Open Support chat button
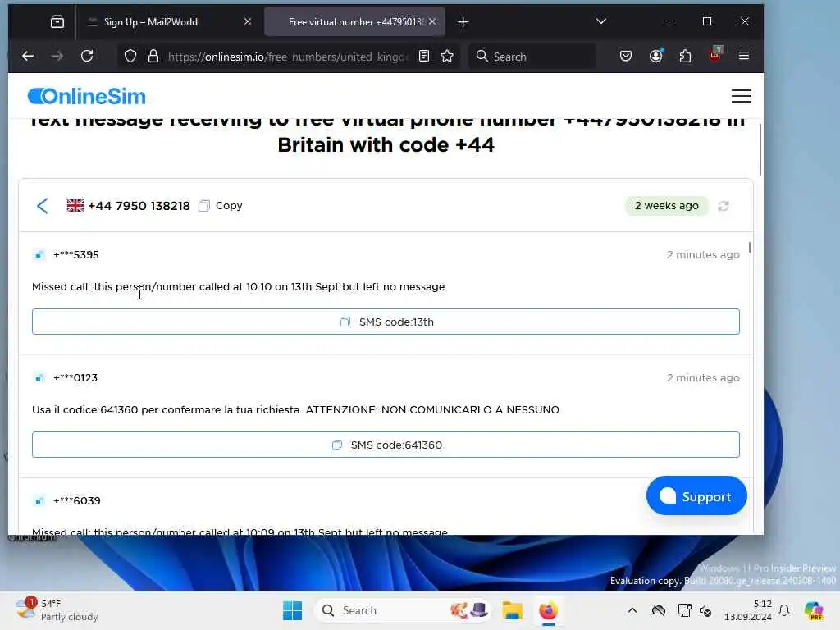 (696, 496)
